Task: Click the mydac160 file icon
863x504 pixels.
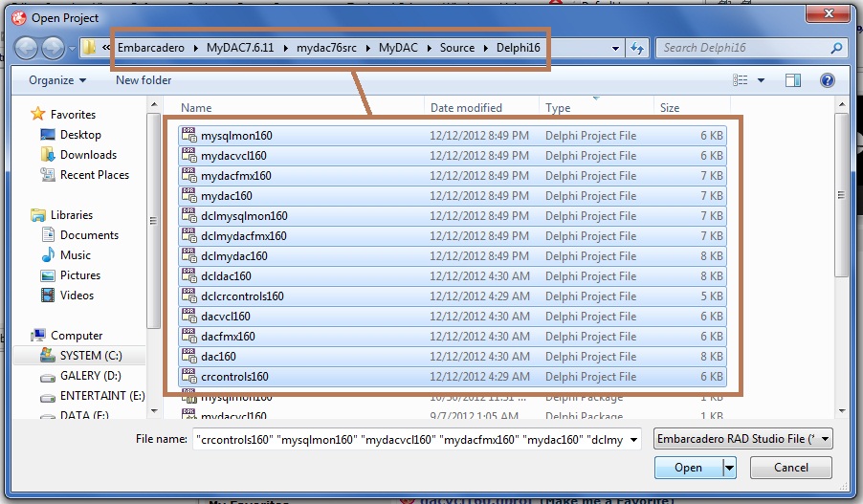Action: [x=189, y=195]
